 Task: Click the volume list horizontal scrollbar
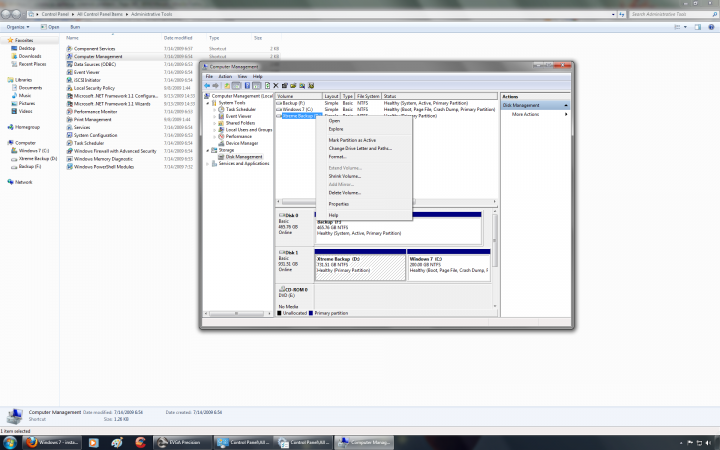click(387, 202)
